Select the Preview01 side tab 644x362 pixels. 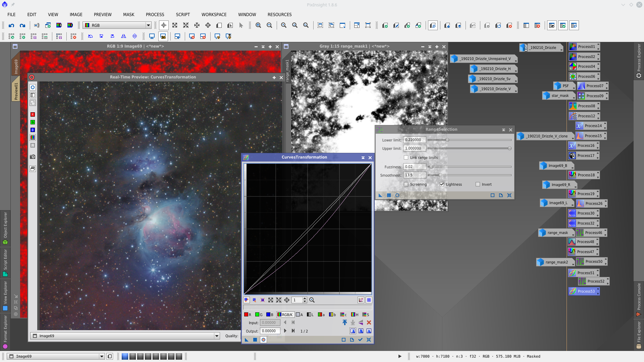(x=16, y=91)
